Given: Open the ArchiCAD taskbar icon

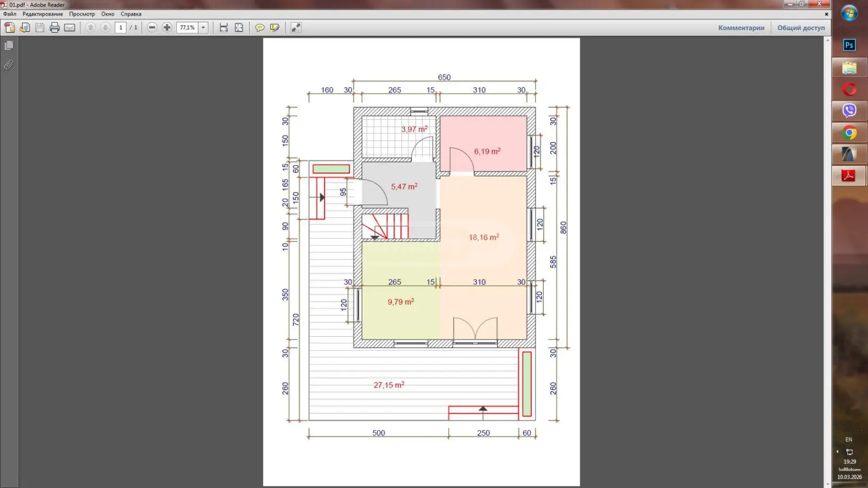Looking at the screenshot, I should pos(850,155).
